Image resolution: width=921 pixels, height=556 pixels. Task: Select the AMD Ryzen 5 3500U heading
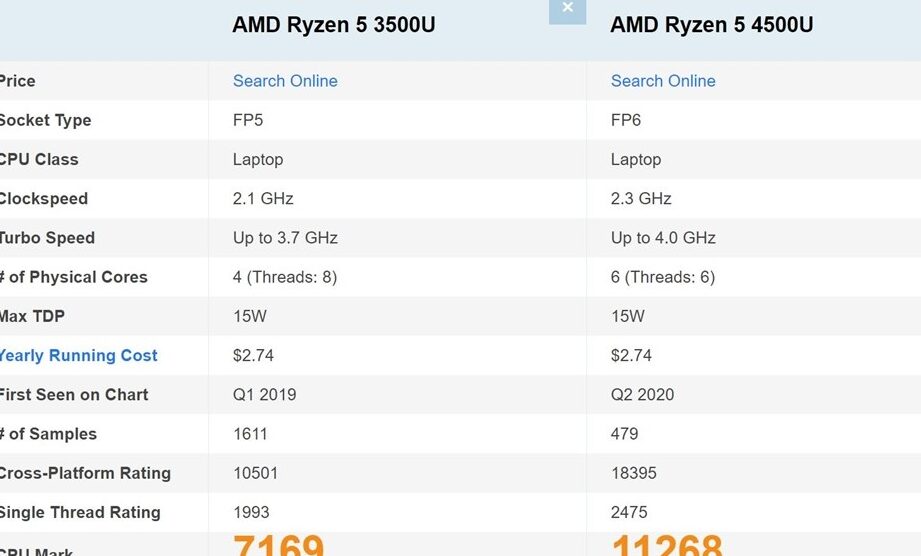pyautogui.click(x=334, y=25)
